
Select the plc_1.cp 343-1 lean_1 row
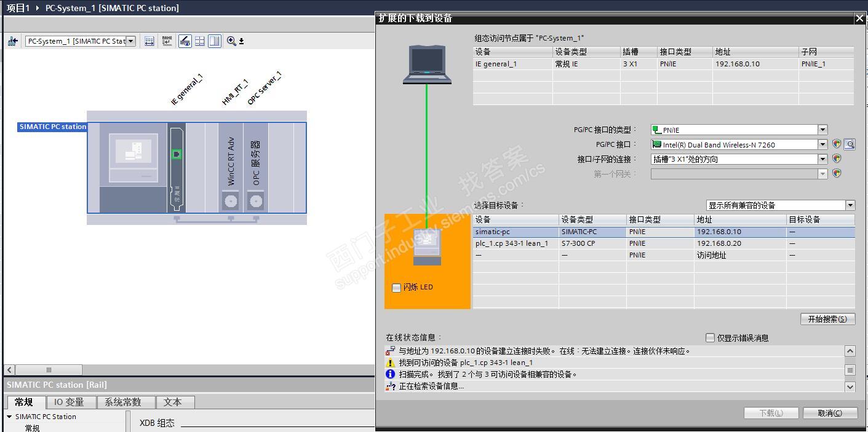click(664, 243)
